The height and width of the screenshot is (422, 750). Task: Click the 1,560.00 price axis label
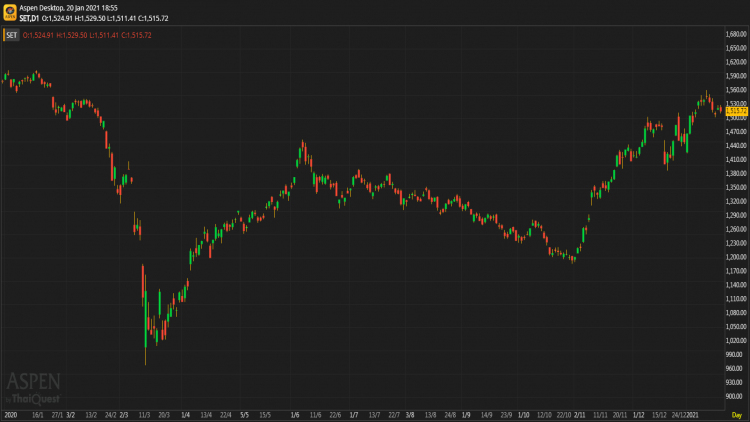coord(736,90)
